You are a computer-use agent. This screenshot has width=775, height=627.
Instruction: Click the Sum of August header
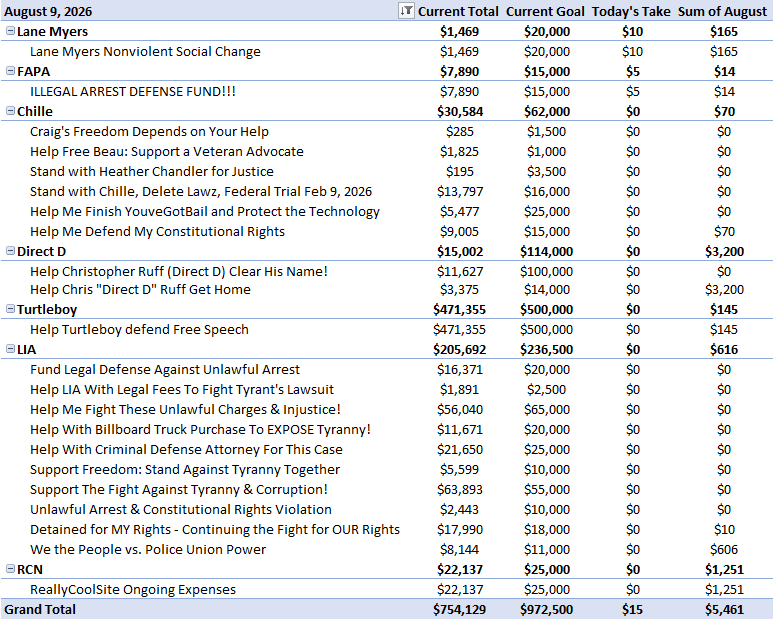click(x=722, y=11)
